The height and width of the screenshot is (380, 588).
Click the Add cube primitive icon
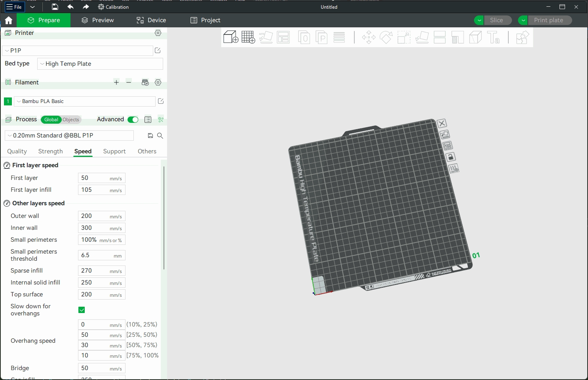230,37
